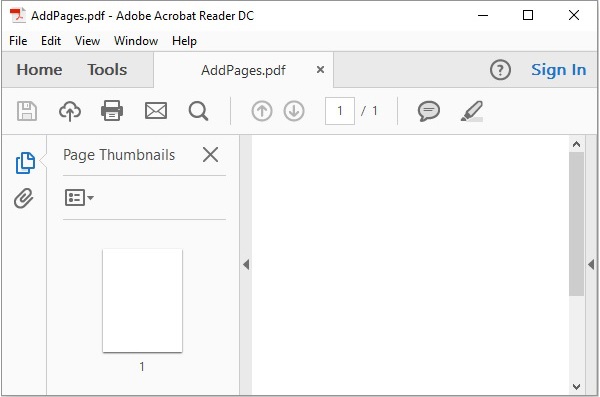
Task: Open the Find text magnifier icon
Action: pyautogui.click(x=198, y=111)
